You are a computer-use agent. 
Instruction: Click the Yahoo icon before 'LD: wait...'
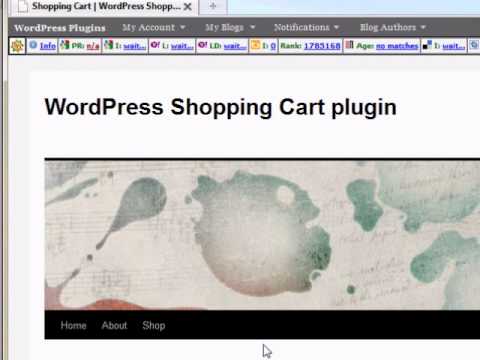203,45
